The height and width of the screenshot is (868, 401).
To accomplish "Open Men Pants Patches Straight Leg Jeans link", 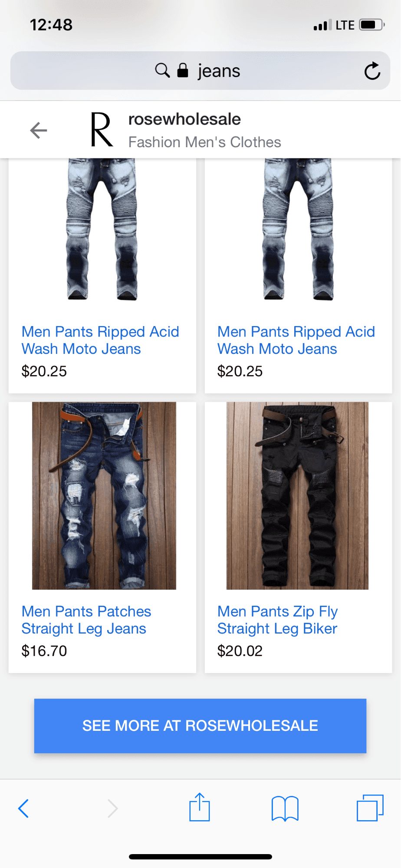I will 86,620.
